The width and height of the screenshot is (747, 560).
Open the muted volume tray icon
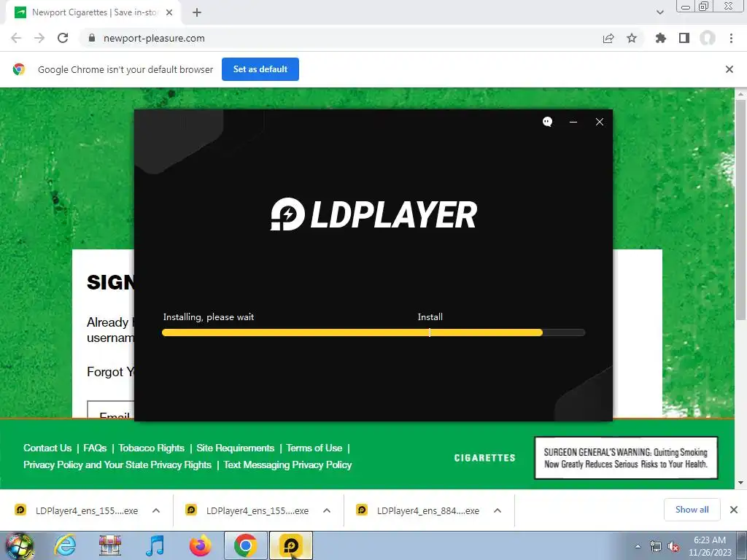[x=673, y=547]
